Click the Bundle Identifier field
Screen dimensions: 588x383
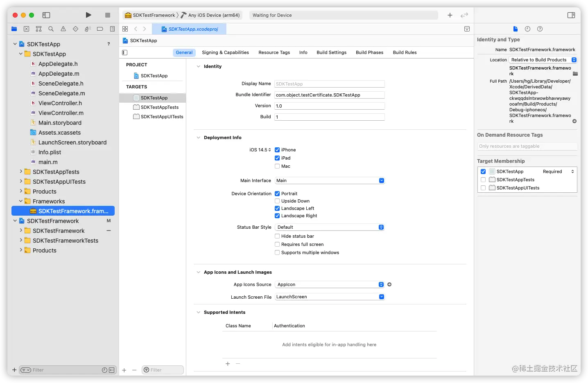point(330,95)
